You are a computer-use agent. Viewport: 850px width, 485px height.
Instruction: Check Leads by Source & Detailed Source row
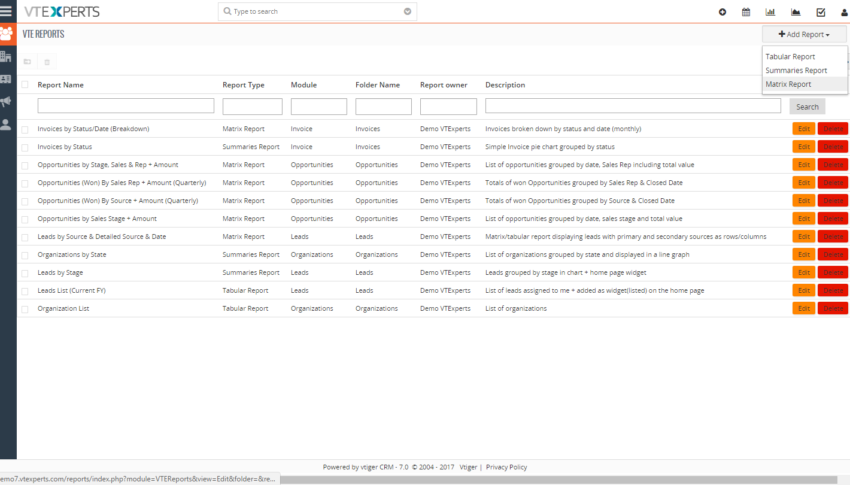click(25, 237)
